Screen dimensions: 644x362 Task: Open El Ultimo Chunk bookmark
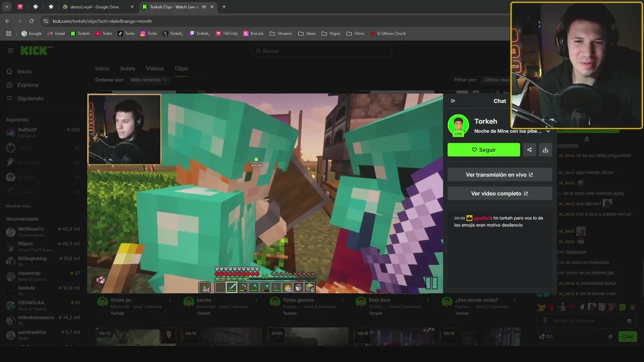(387, 34)
